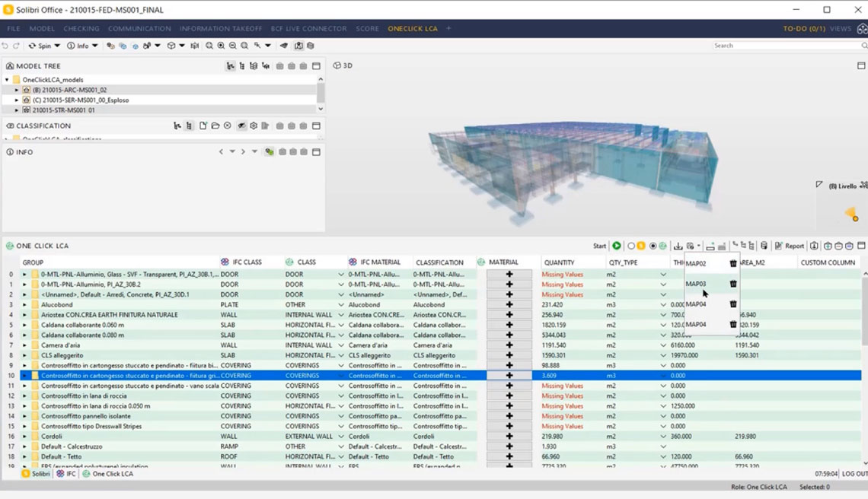Screen dimensions: 868x499
Task: Click the download/import icon in One Click LCA toolbar
Action: point(678,246)
